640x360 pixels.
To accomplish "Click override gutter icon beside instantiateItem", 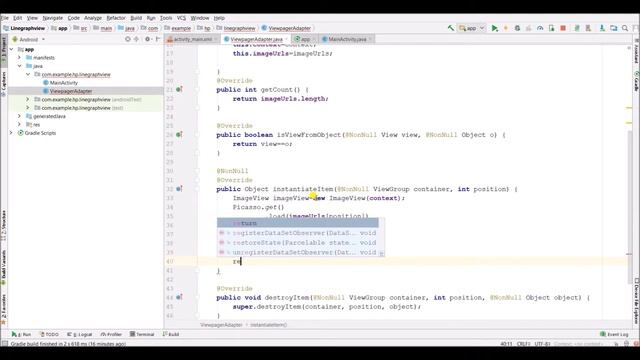I will 179,189.
